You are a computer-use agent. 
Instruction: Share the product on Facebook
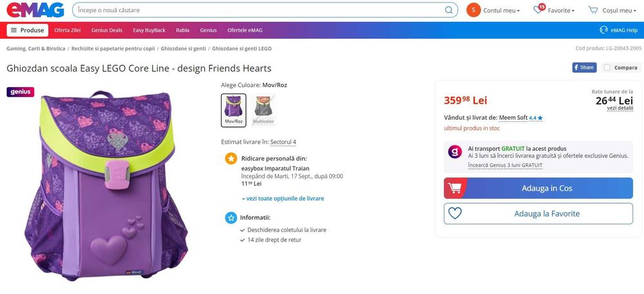pos(584,67)
